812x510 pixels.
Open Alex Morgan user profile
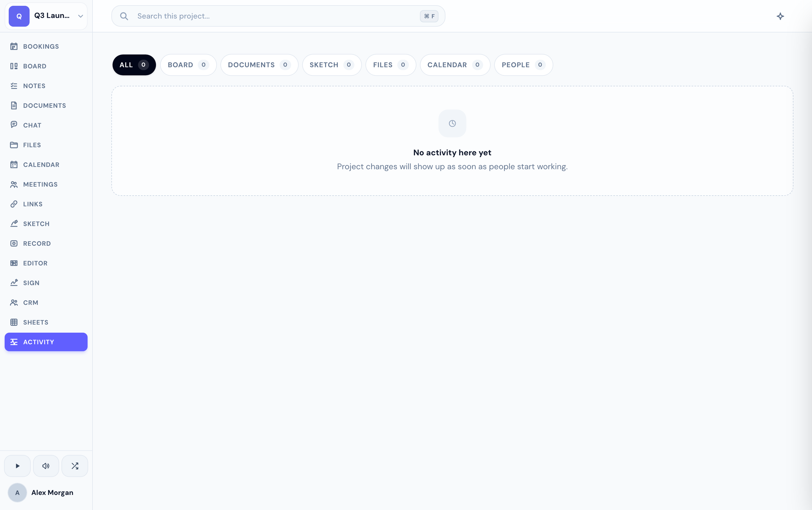[x=46, y=493]
